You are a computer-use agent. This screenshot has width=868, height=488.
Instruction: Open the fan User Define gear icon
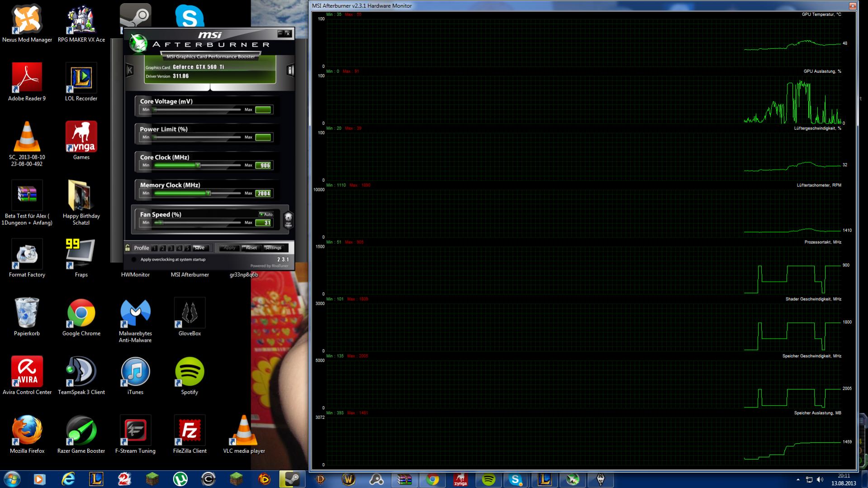(288, 219)
